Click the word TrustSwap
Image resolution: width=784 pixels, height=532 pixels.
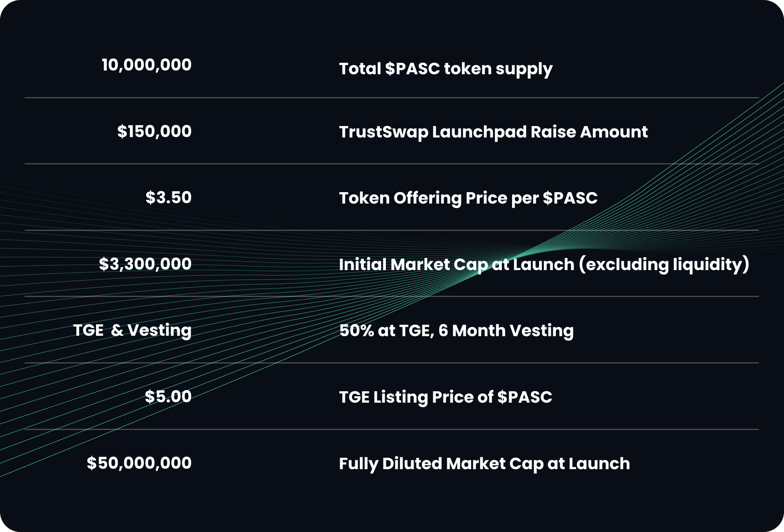[383, 132]
